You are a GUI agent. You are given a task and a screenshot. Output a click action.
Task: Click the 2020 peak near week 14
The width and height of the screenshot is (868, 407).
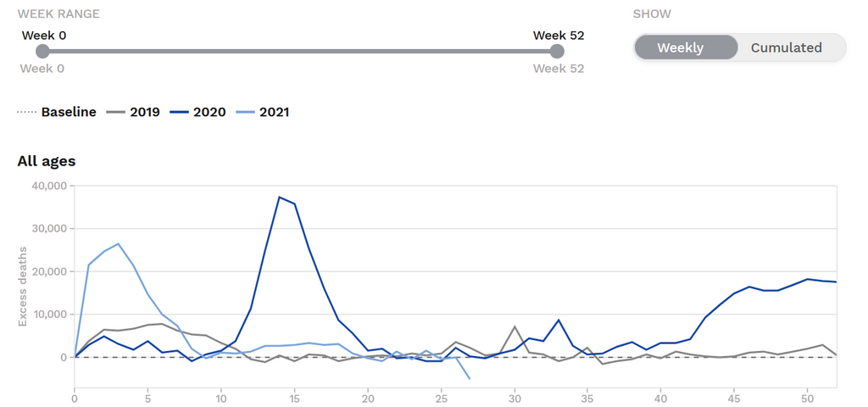tap(280, 197)
